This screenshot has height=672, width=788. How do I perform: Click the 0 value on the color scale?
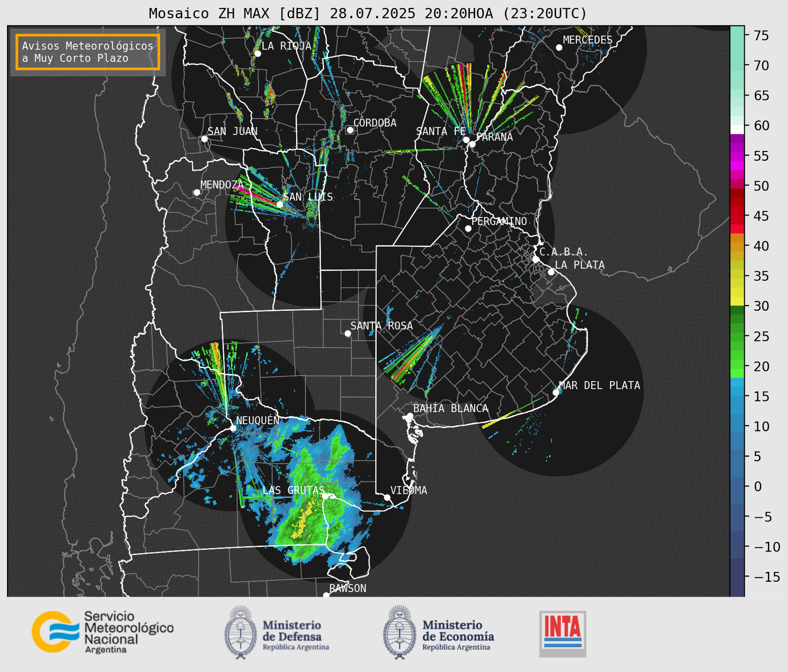(x=758, y=487)
